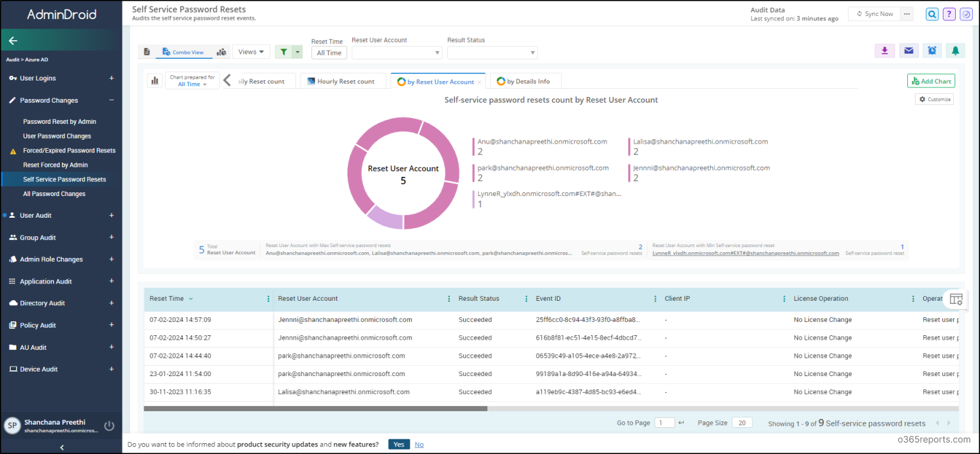The height and width of the screenshot is (454, 980).
Task: Expand the Device Audit section
Action: [x=111, y=369]
